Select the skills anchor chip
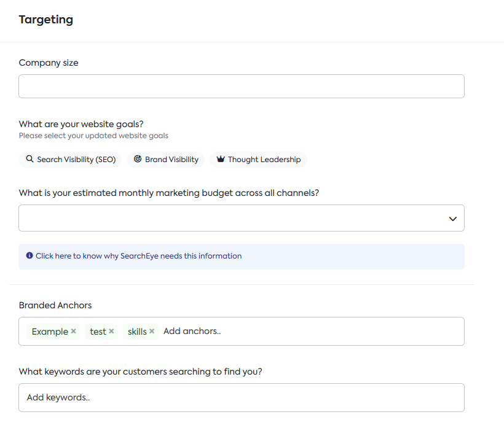The height and width of the screenshot is (436, 504). (137, 332)
